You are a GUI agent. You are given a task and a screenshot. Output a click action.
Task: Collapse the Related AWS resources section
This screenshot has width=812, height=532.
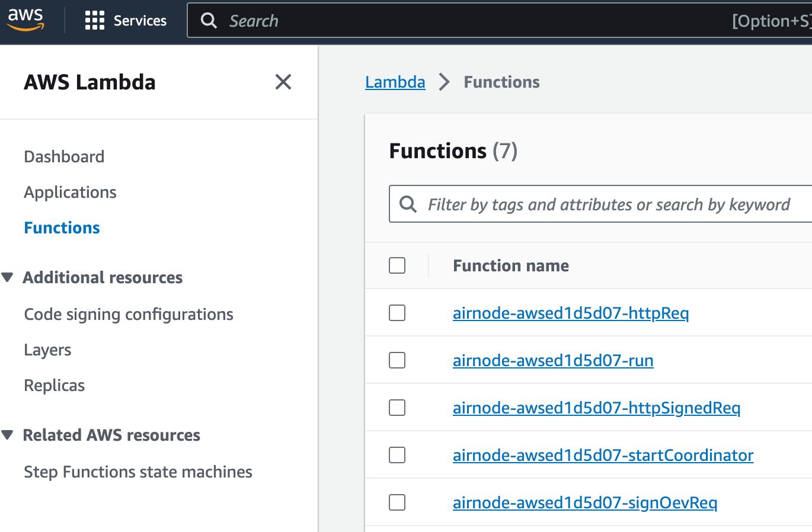pyautogui.click(x=7, y=435)
